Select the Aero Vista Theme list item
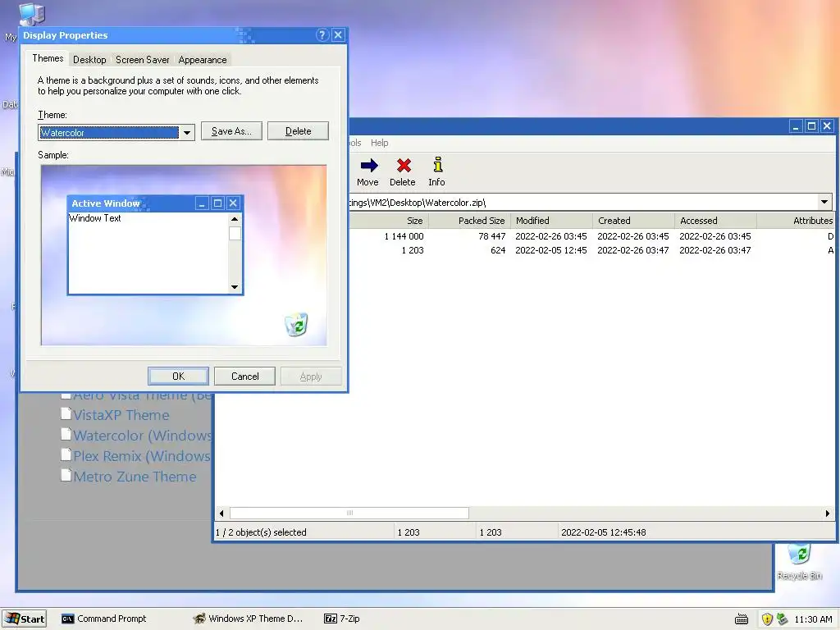This screenshot has height=630, width=840. (143, 396)
